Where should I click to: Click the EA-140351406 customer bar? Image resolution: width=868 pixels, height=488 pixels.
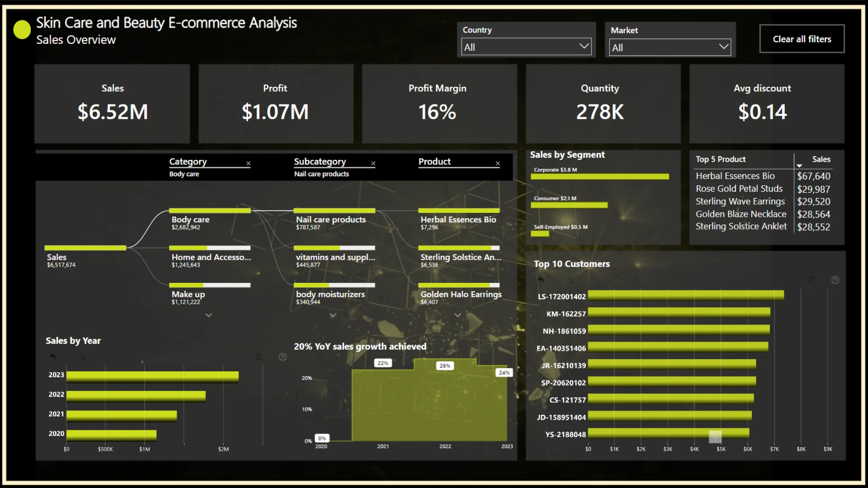click(678, 346)
